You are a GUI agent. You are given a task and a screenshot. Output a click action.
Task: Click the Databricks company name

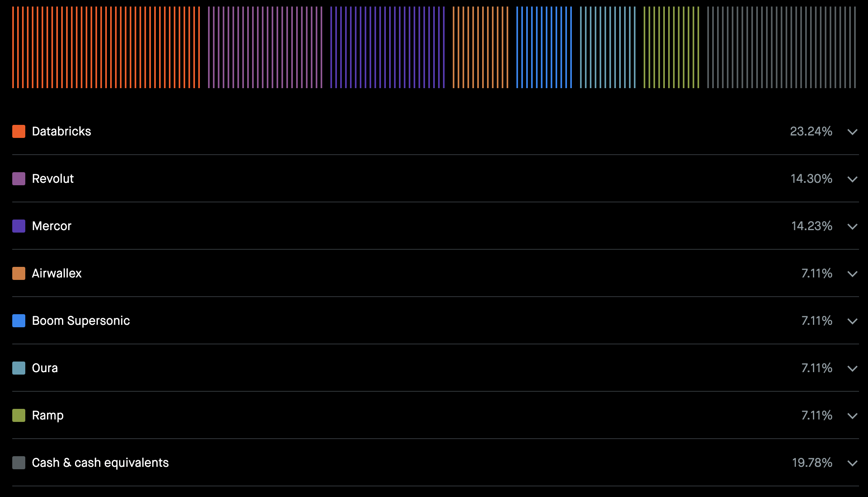pos(61,131)
